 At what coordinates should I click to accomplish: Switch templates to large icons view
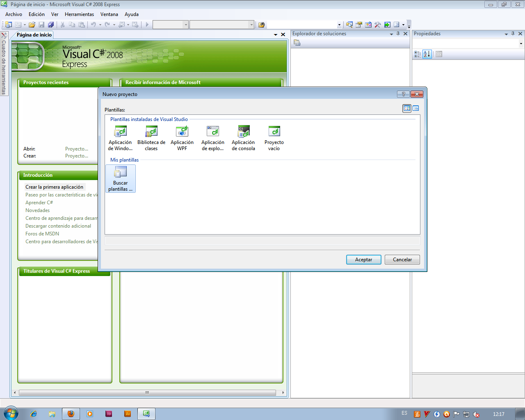[407, 108]
